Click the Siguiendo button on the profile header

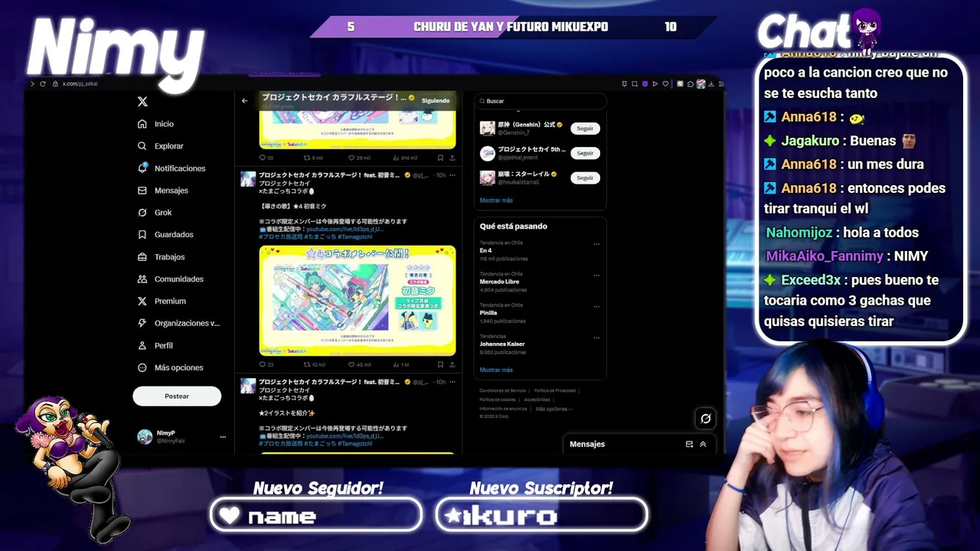pyautogui.click(x=436, y=101)
